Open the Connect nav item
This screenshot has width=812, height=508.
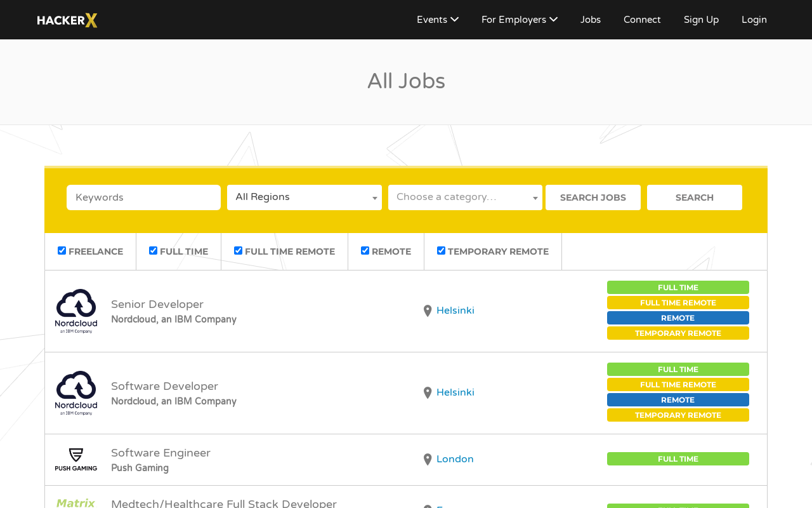click(642, 20)
